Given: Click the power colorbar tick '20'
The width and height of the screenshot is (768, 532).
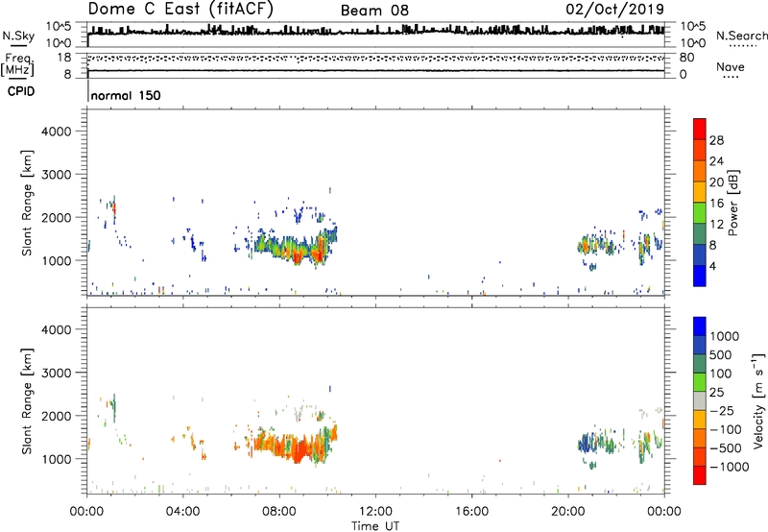Looking at the screenshot, I should tap(716, 182).
